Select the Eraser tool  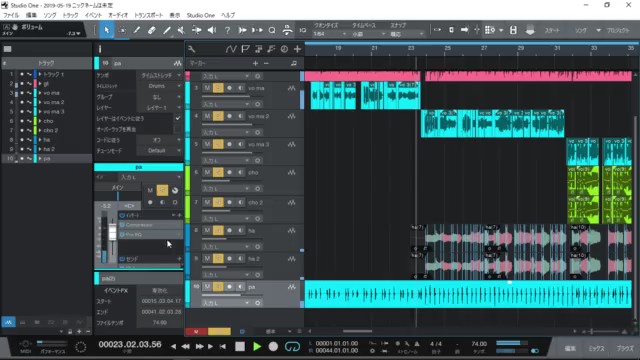pyautogui.click(x=151, y=30)
